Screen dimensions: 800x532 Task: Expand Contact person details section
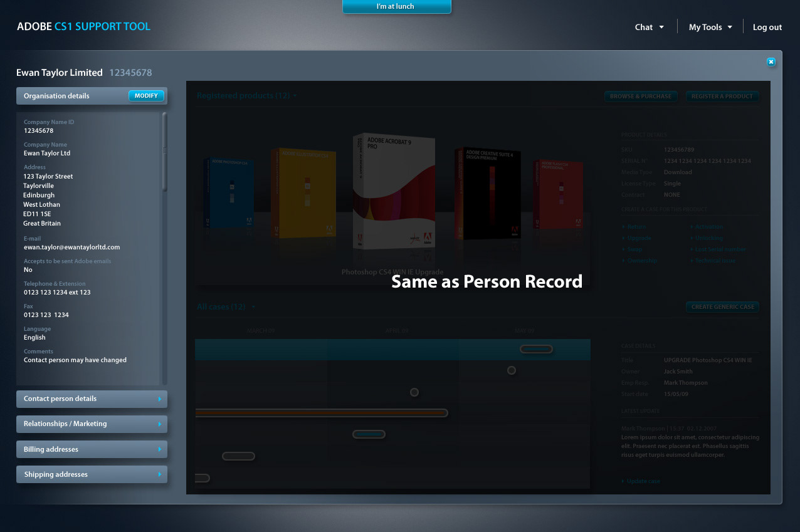[x=92, y=399]
